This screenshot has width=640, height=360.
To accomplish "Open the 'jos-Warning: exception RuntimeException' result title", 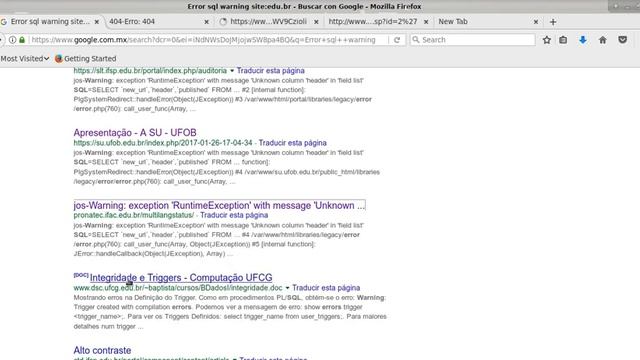I will click(219, 205).
